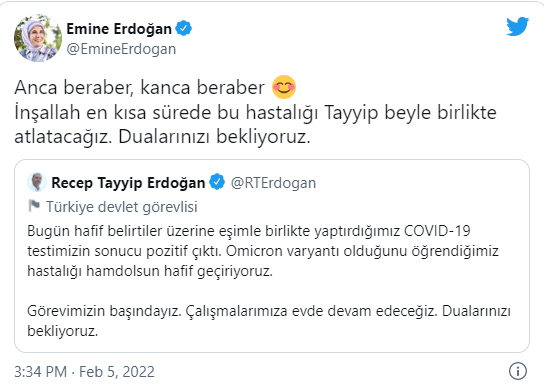This screenshot has width=544, height=391.
Task: Click the 'Anca beraber, kanca beraber' line
Action: click(139, 87)
